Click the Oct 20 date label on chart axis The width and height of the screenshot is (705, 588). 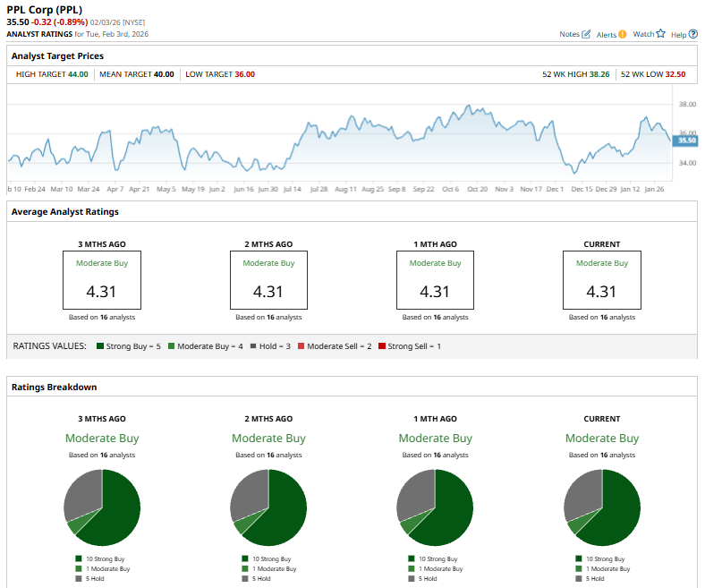point(477,189)
